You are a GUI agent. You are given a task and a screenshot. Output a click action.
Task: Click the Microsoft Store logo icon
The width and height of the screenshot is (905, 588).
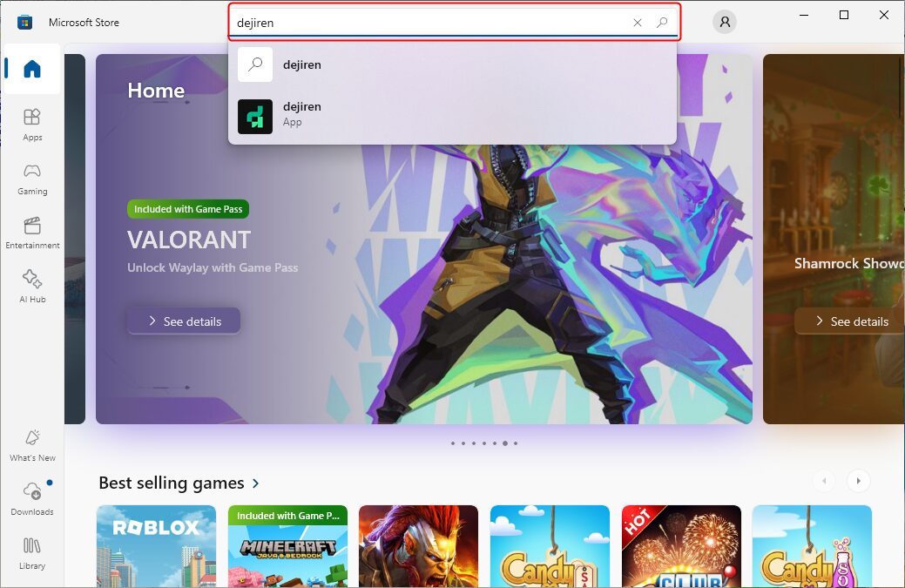point(24,23)
